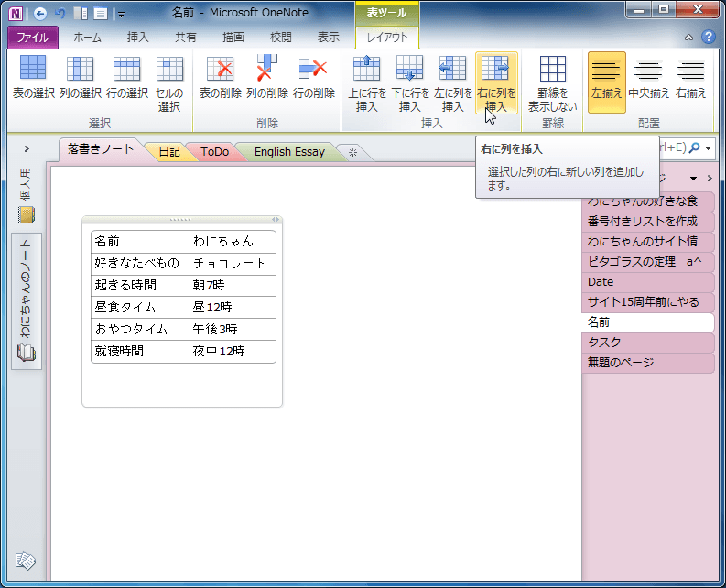The image size is (726, 588).
Task: Open page わにちゃんのサイト情
Action: pos(648,242)
